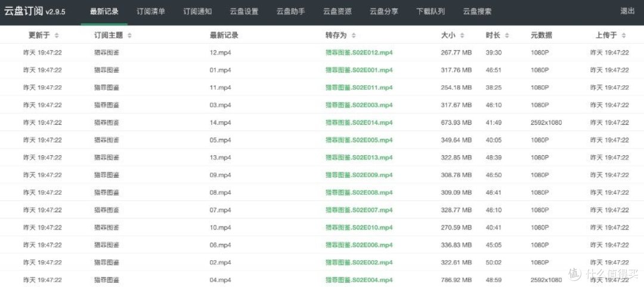
Task: Select the 09.mp4 latest record cell
Action: point(220,175)
